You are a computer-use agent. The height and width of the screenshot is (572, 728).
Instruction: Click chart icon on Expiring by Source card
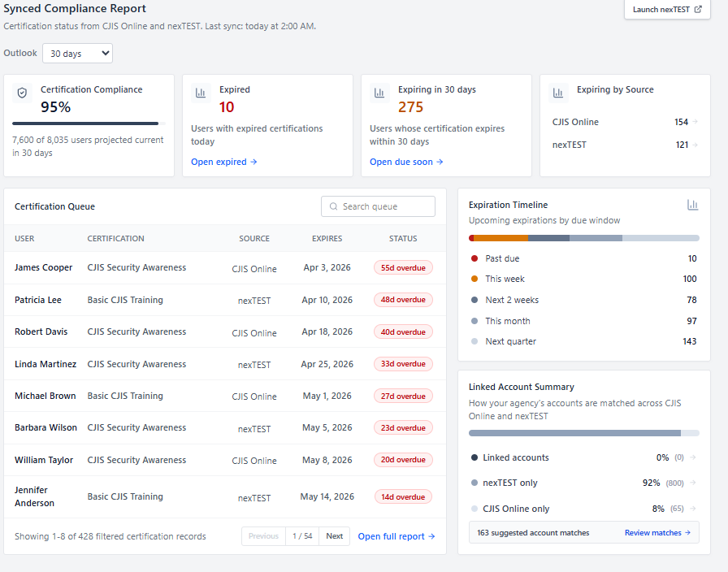coord(558,93)
